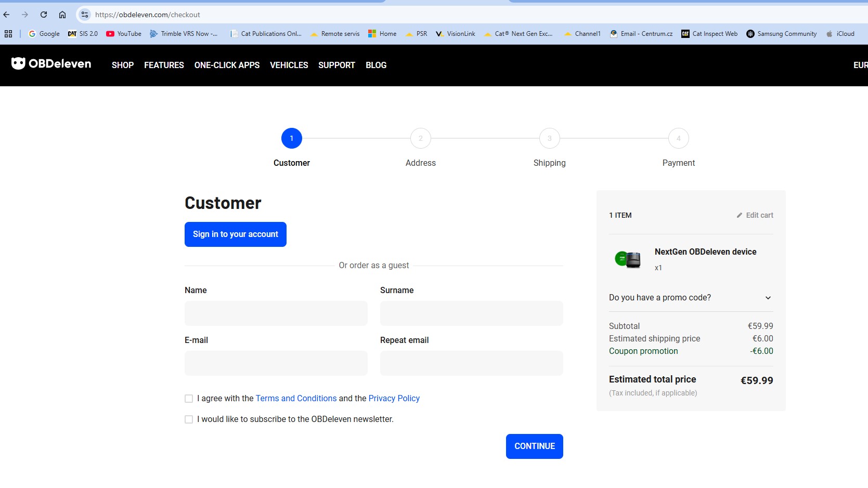The image size is (868, 488).
Task: Expand the promo code chevron
Action: tap(768, 298)
